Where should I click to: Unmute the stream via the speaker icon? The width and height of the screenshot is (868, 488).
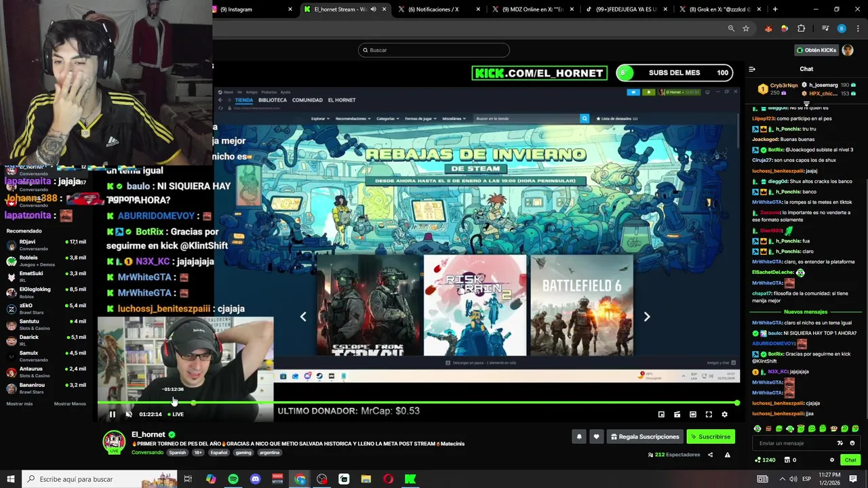click(x=129, y=414)
